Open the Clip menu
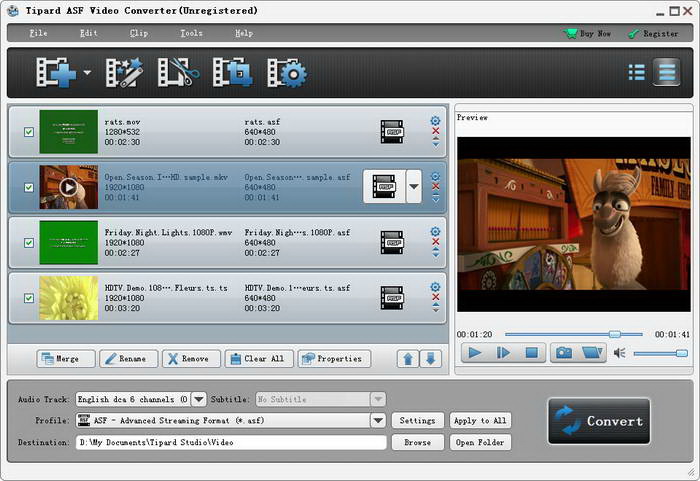The width and height of the screenshot is (700, 481). (x=139, y=33)
